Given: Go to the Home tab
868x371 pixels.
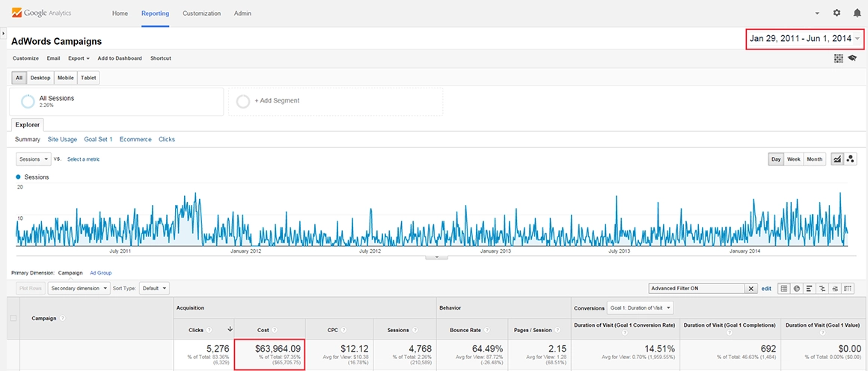Looking at the screenshot, I should pyautogui.click(x=120, y=13).
